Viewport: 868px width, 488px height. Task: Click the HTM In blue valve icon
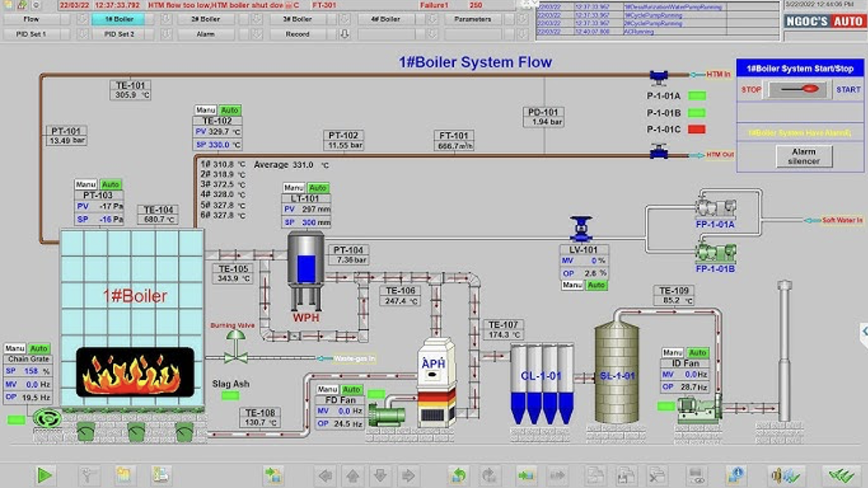[658, 77]
